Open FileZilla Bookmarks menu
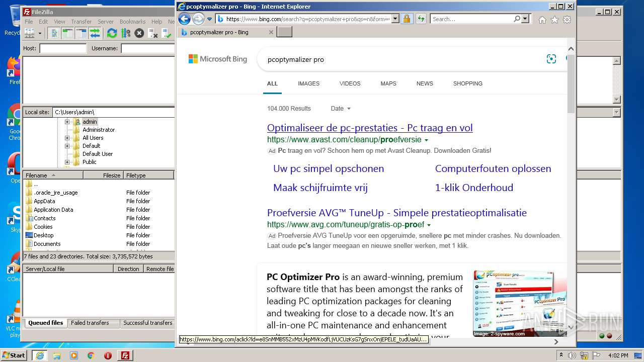 pyautogui.click(x=132, y=22)
